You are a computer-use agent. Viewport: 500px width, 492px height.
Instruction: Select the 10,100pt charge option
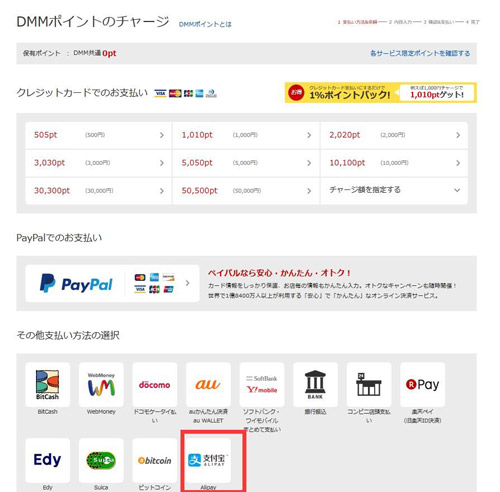tap(394, 163)
